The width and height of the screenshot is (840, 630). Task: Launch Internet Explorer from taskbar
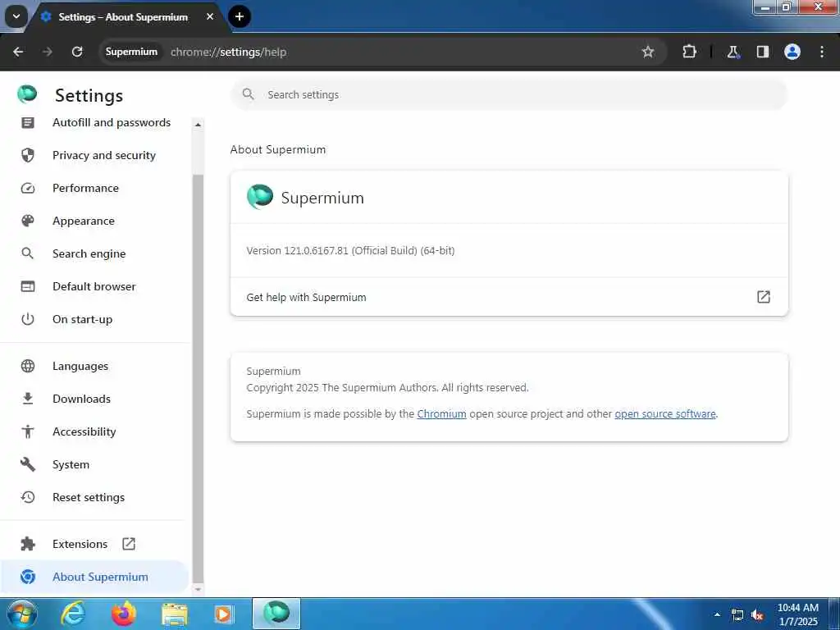(x=73, y=614)
